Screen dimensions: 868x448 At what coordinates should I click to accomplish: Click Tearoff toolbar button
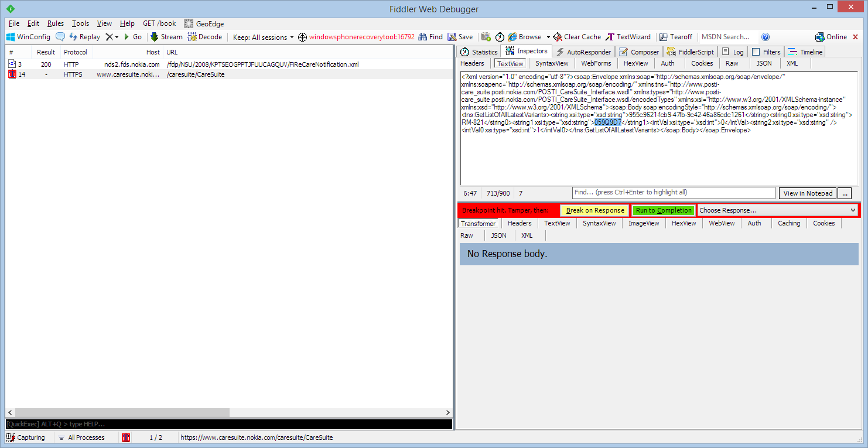click(x=675, y=37)
